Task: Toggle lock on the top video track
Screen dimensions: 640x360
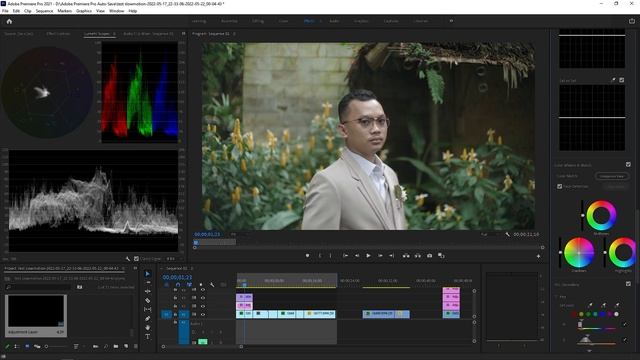Action: click(175, 290)
